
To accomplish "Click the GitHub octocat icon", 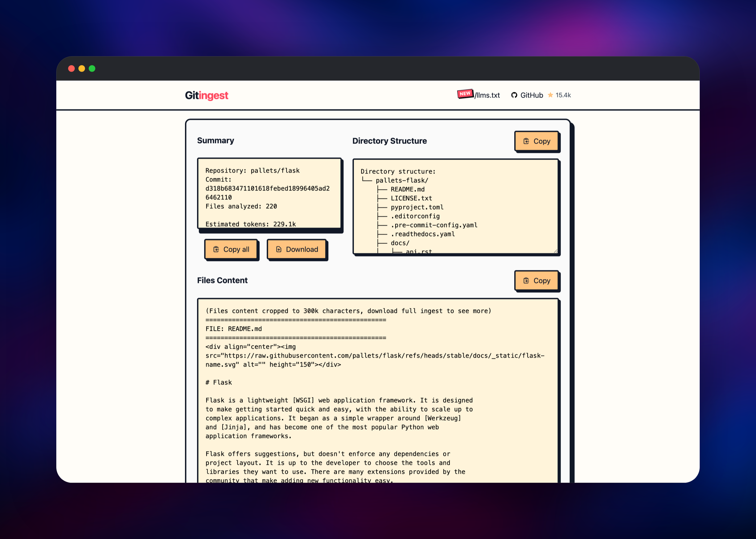I will point(514,95).
